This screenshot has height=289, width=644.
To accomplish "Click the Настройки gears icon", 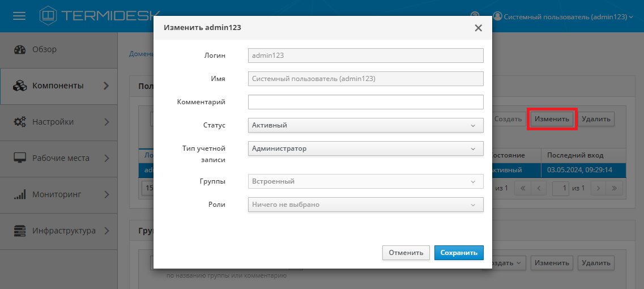I will pos(20,122).
